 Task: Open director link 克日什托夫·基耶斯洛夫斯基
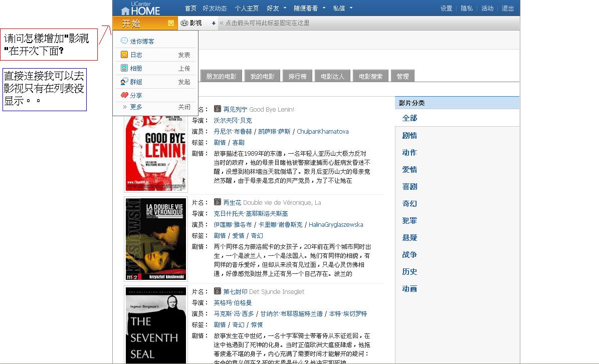251,214
